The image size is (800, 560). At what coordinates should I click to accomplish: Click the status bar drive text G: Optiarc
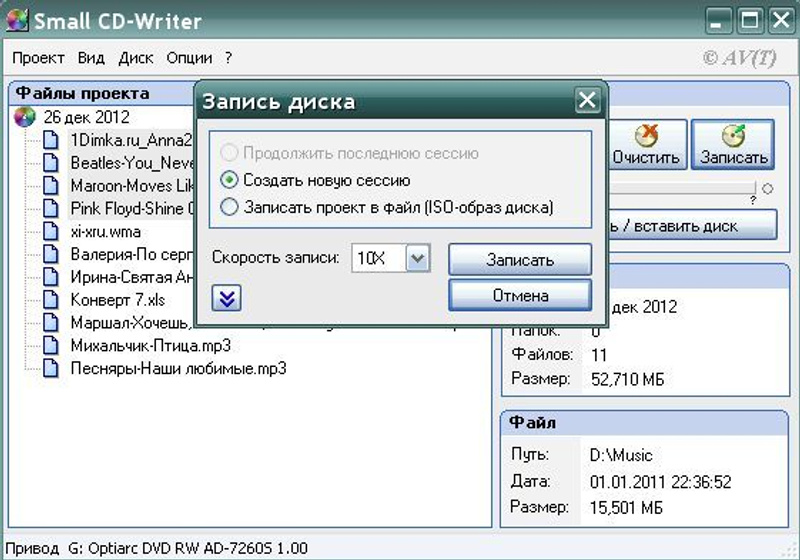(188, 549)
